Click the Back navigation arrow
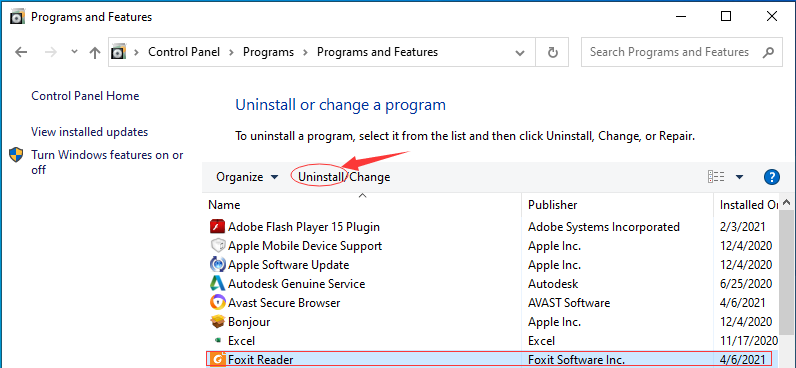The height and width of the screenshot is (368, 796). (x=21, y=52)
